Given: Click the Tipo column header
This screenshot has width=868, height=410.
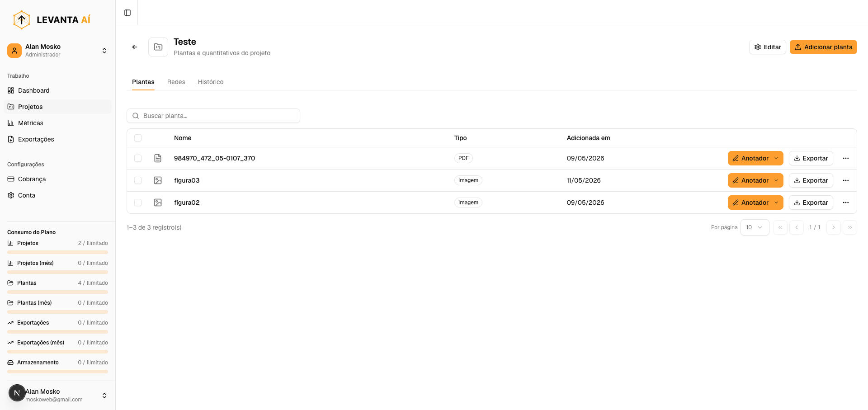Looking at the screenshot, I should coord(460,138).
